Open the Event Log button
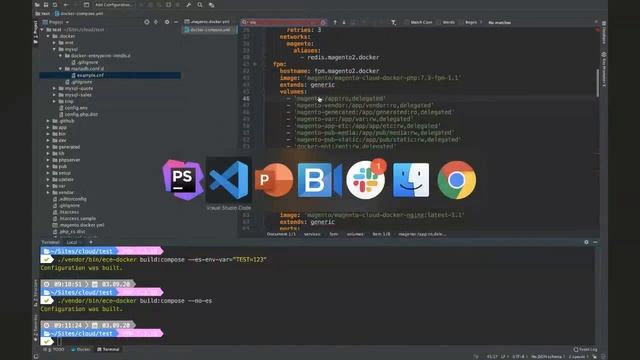The image size is (640, 360). point(585,349)
